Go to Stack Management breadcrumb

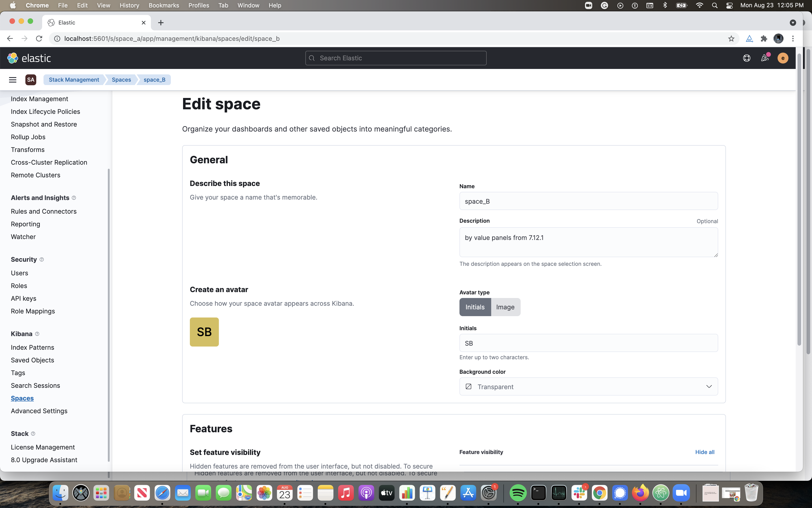click(74, 80)
